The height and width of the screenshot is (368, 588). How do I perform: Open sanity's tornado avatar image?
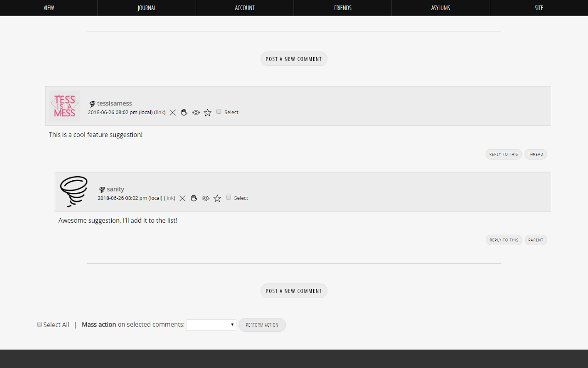73,191
